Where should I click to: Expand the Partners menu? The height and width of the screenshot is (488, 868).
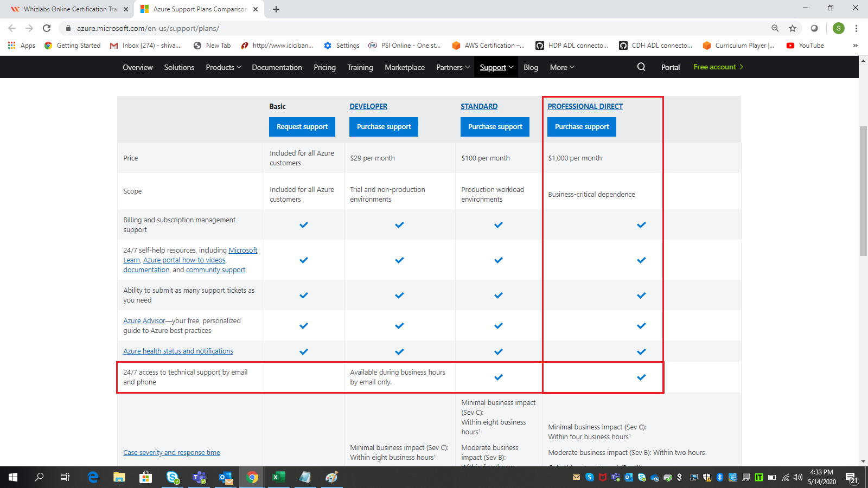453,67
